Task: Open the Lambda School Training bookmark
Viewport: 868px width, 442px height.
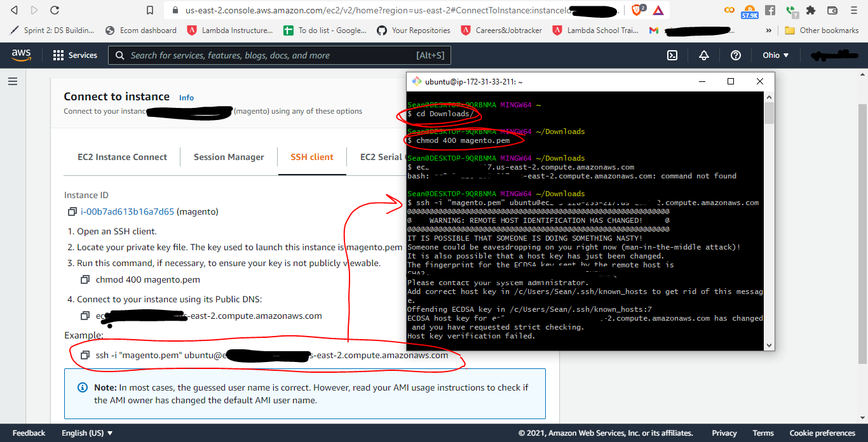Action: tap(596, 30)
